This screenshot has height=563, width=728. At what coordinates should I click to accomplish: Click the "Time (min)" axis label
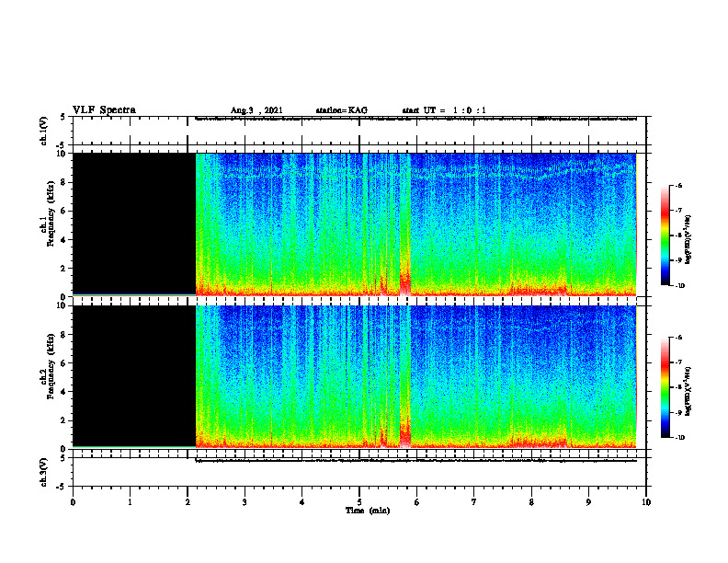[368, 511]
